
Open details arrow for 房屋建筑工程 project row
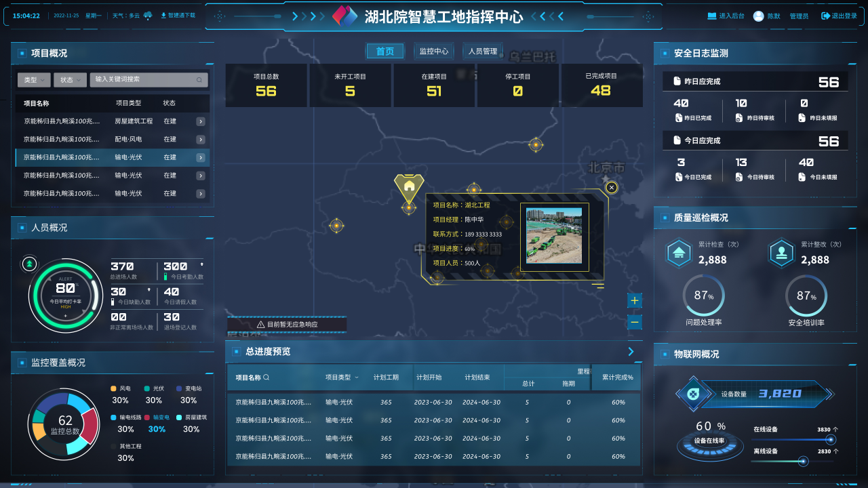pos(201,121)
